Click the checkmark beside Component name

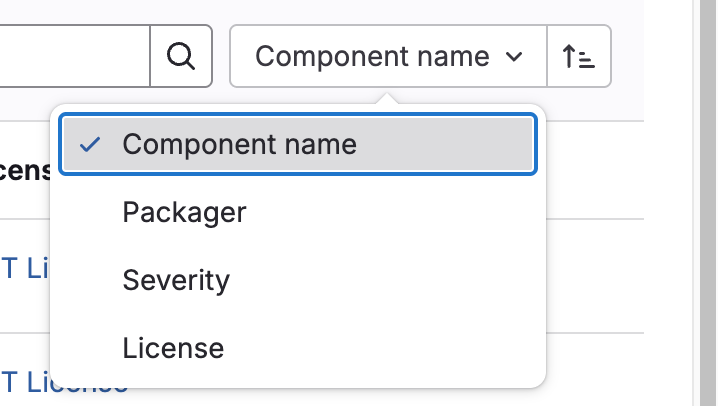click(x=91, y=144)
